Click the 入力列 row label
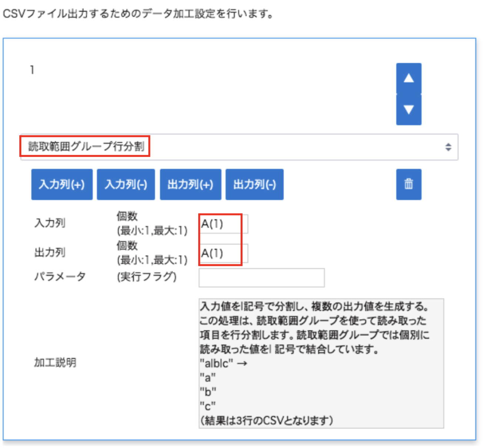The image size is (483, 448). 50,223
